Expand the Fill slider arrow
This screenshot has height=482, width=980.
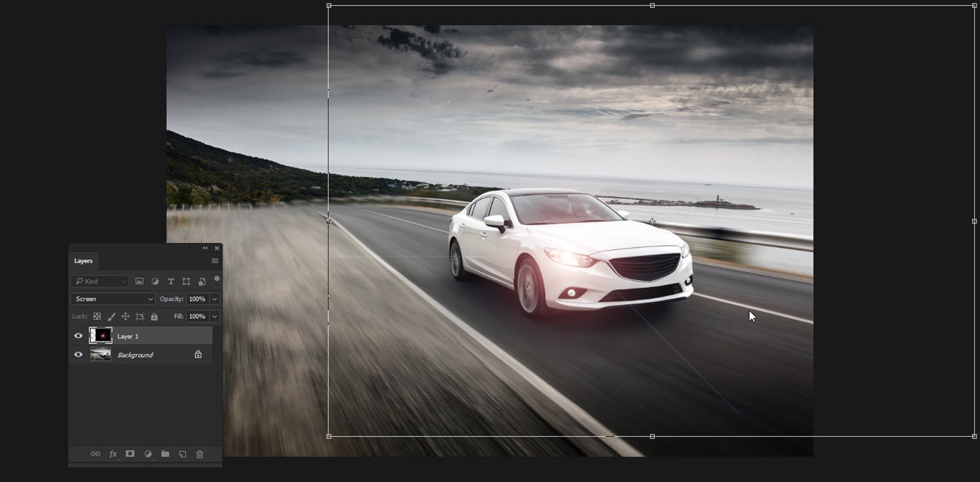pyautogui.click(x=215, y=317)
